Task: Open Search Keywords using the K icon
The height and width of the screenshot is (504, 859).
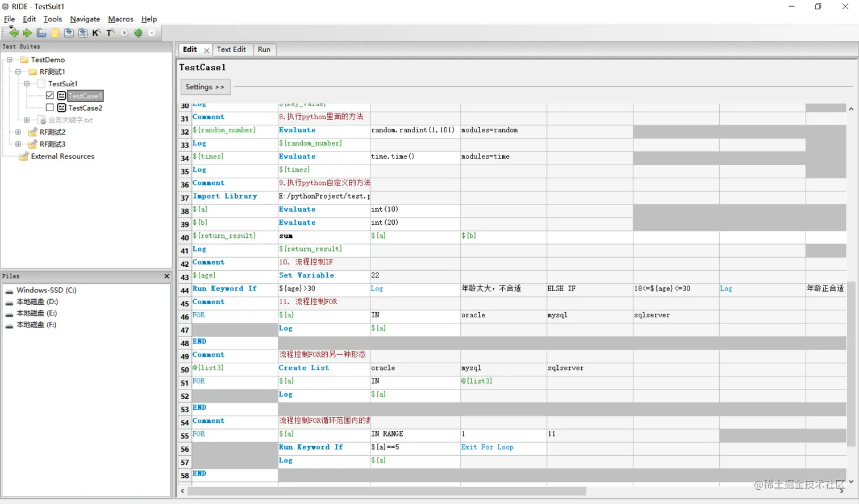Action: click(96, 33)
